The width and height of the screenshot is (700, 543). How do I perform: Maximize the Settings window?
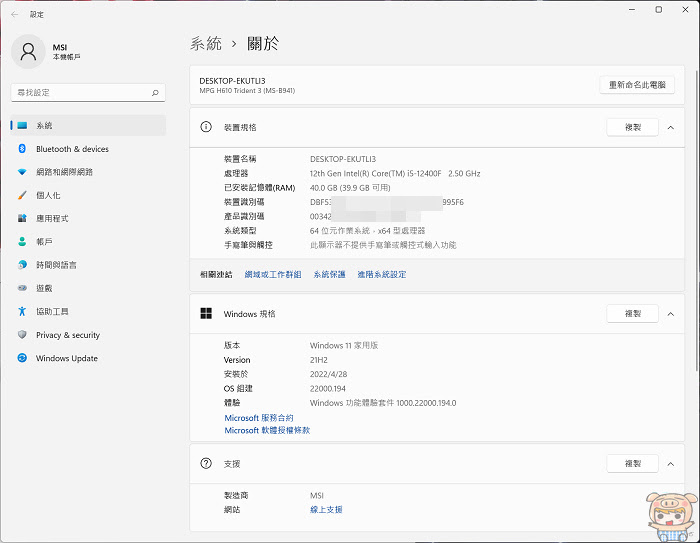[x=658, y=9]
